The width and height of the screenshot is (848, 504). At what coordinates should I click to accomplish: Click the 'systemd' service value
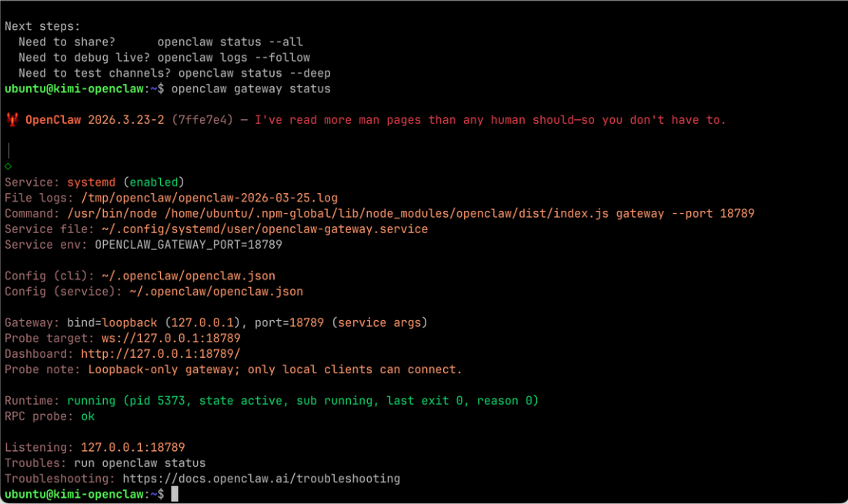(91, 182)
